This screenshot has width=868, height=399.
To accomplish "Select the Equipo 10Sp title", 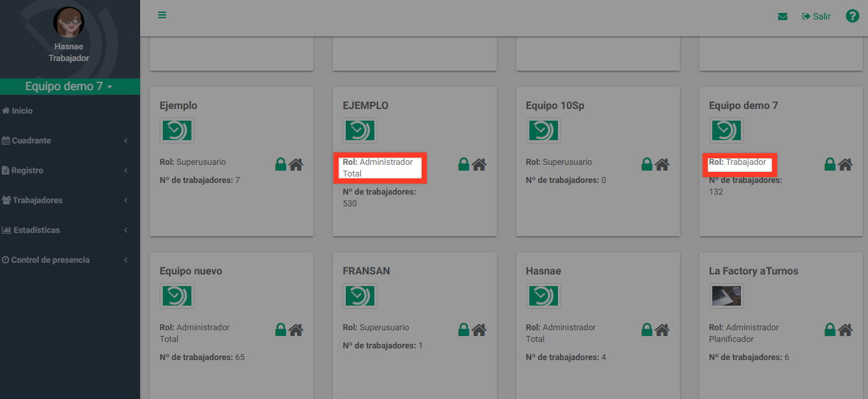I will coord(555,105).
